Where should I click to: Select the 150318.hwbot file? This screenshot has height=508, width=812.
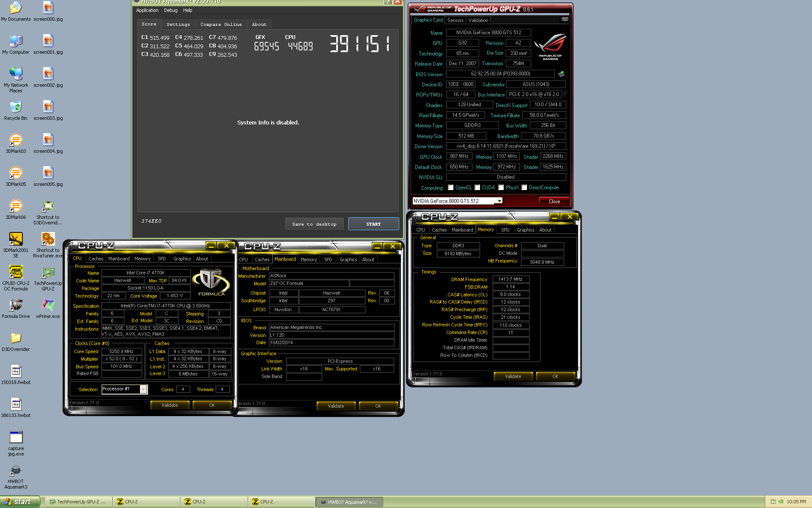(x=16, y=375)
